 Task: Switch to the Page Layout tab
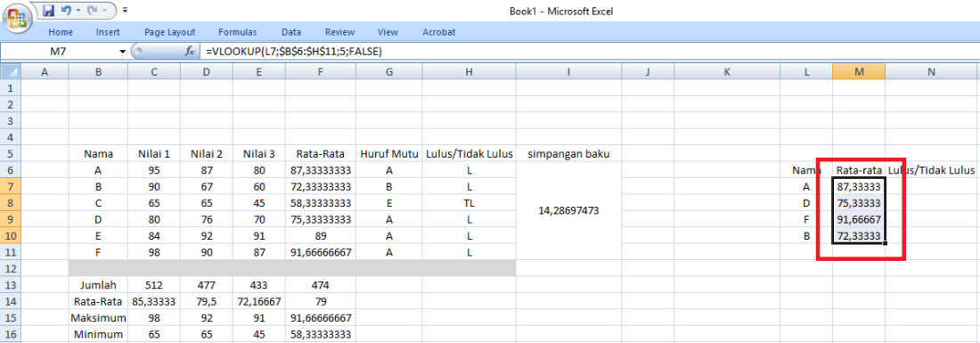pyautogui.click(x=169, y=32)
